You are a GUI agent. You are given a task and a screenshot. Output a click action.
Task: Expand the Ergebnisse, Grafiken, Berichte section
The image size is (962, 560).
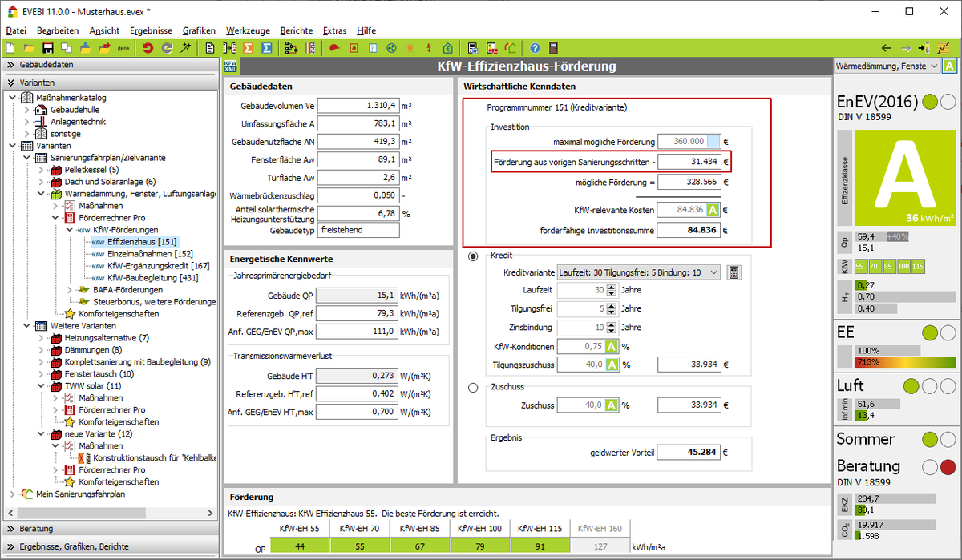(109, 546)
